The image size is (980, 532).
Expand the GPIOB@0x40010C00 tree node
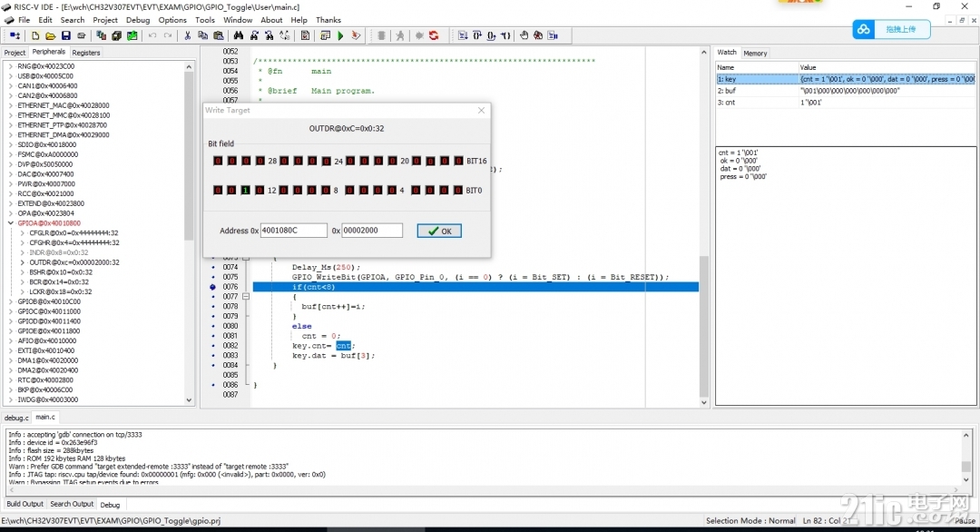tap(11, 301)
